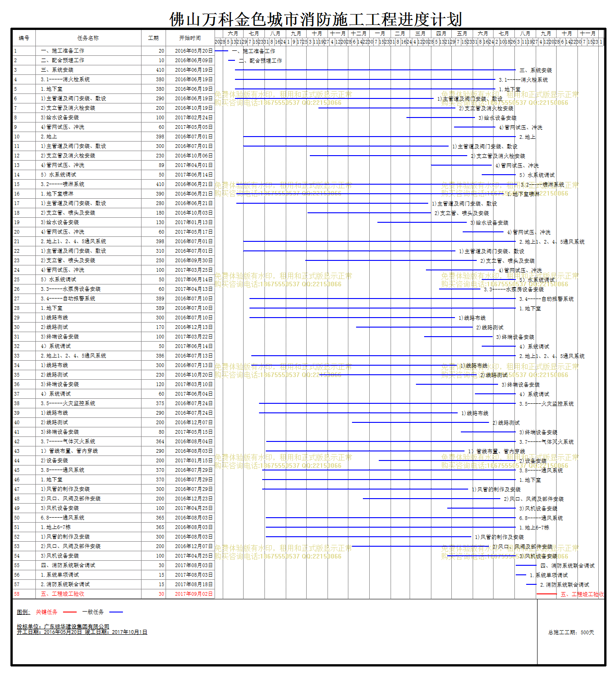The image size is (616, 676).
Task: Click the Gantt bar for 一、施工准备工作
Action: pos(221,51)
